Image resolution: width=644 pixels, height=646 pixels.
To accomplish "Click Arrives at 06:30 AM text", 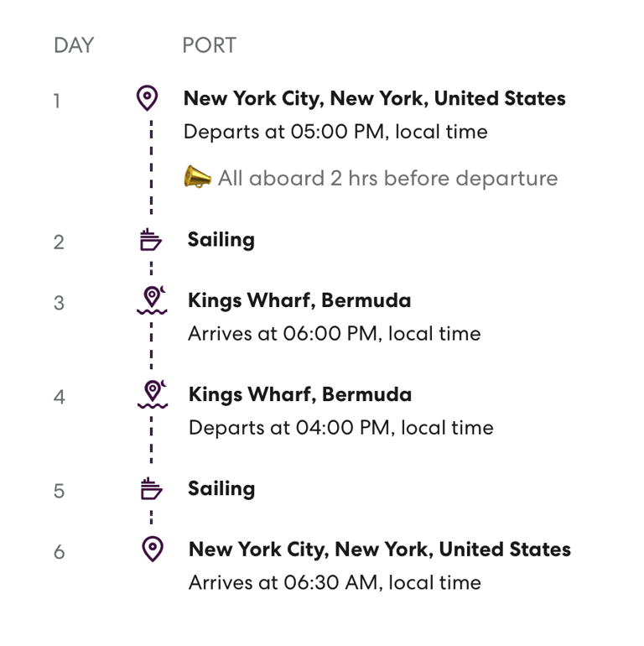I will tap(335, 582).
